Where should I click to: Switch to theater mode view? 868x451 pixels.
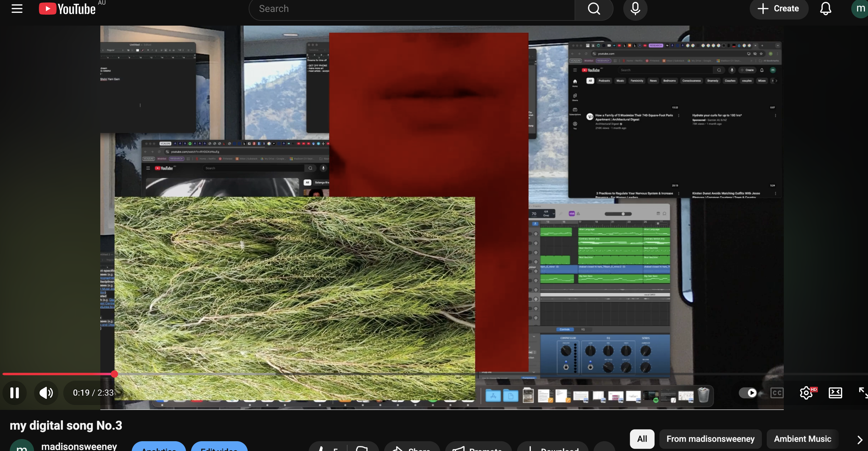pos(835,393)
